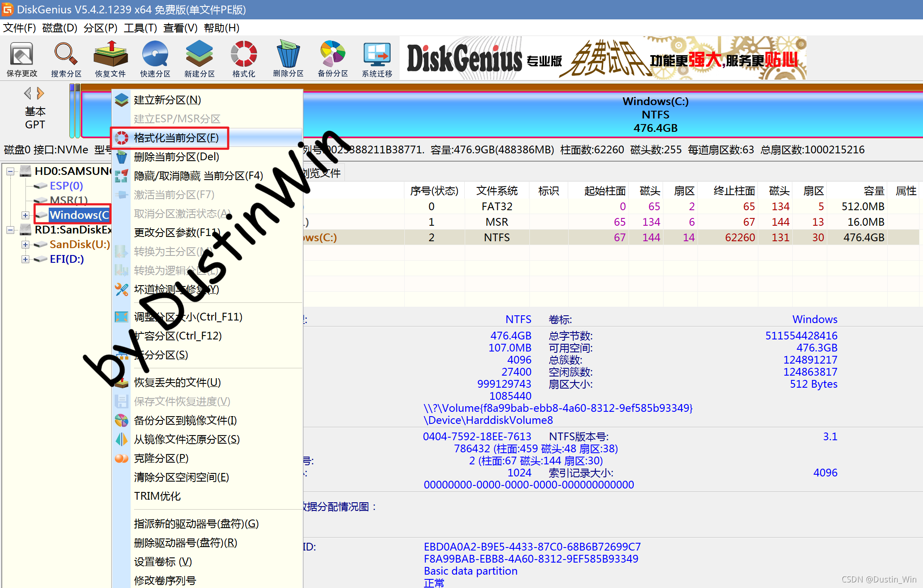Choose 恢复丢失的文件(U) menu entry
Image resolution: width=923 pixels, height=588 pixels.
coord(207,383)
